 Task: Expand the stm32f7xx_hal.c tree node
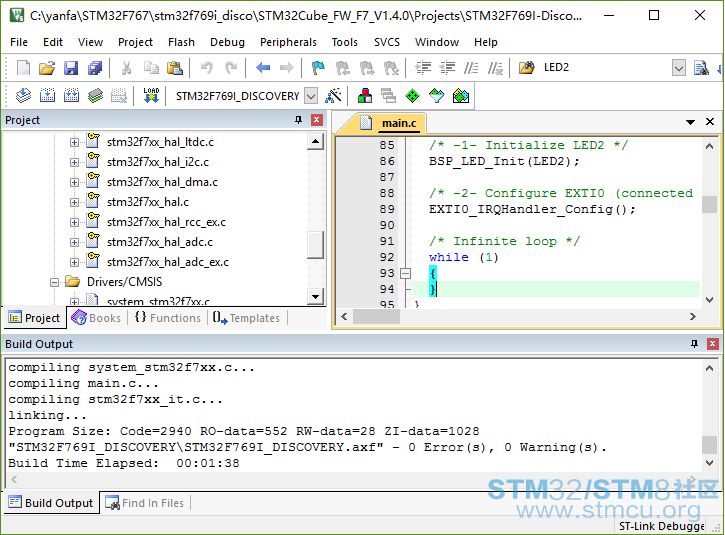click(x=74, y=202)
